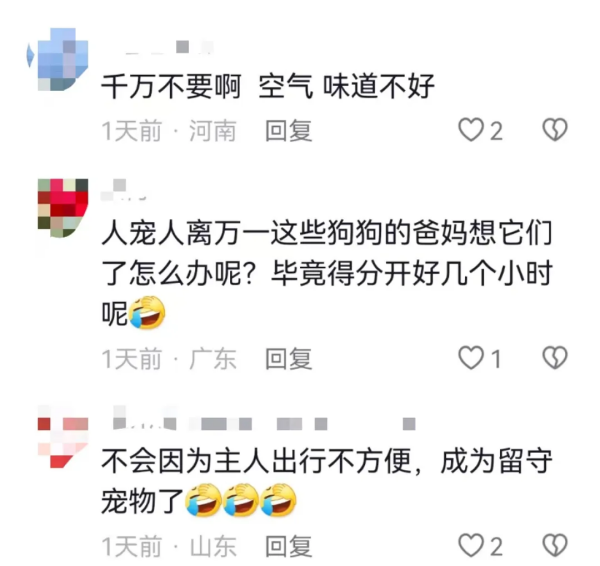Dislike the Henan comment with broken heart icon
This screenshot has width=600, height=566.
555,129
